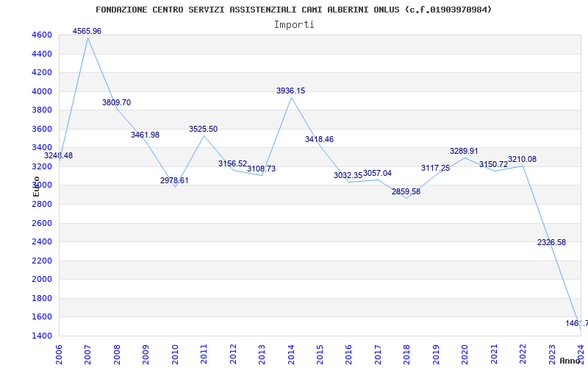Image resolution: width=588 pixels, height=368 pixels.
Task: Pick the year 2018 on x-axis
Action: click(x=407, y=355)
